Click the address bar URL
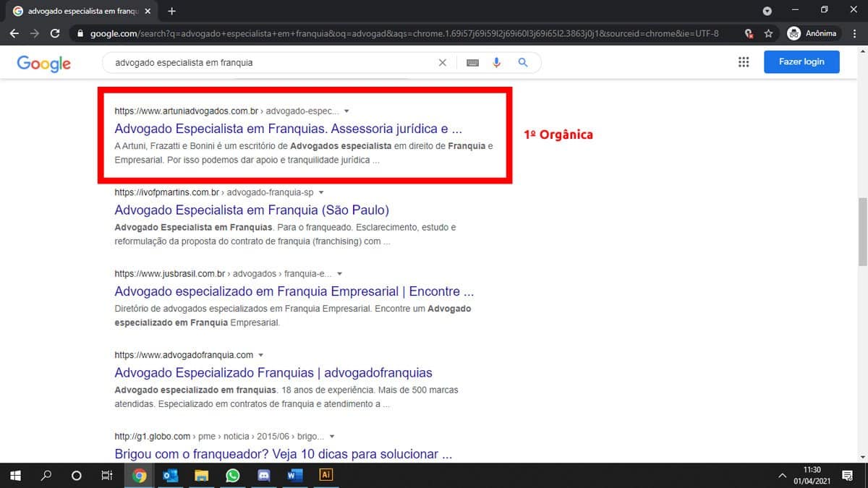This screenshot has width=868, height=488. [404, 33]
